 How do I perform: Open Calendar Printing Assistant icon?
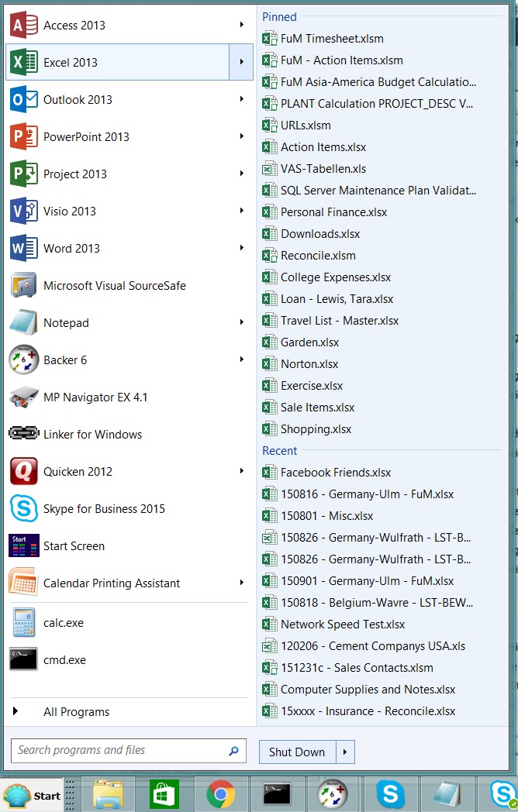pos(24,583)
